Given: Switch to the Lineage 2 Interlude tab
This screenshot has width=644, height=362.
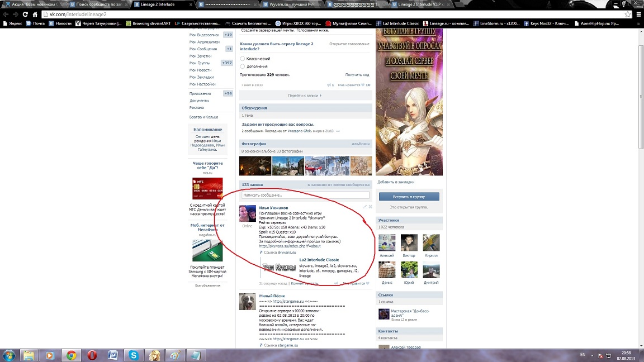Looking at the screenshot, I should coord(163,4).
